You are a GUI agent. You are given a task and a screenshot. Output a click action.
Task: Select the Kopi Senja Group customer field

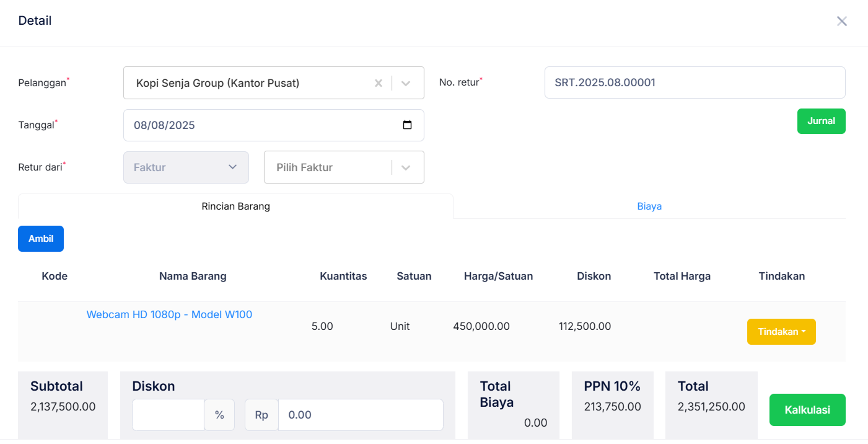click(248, 82)
